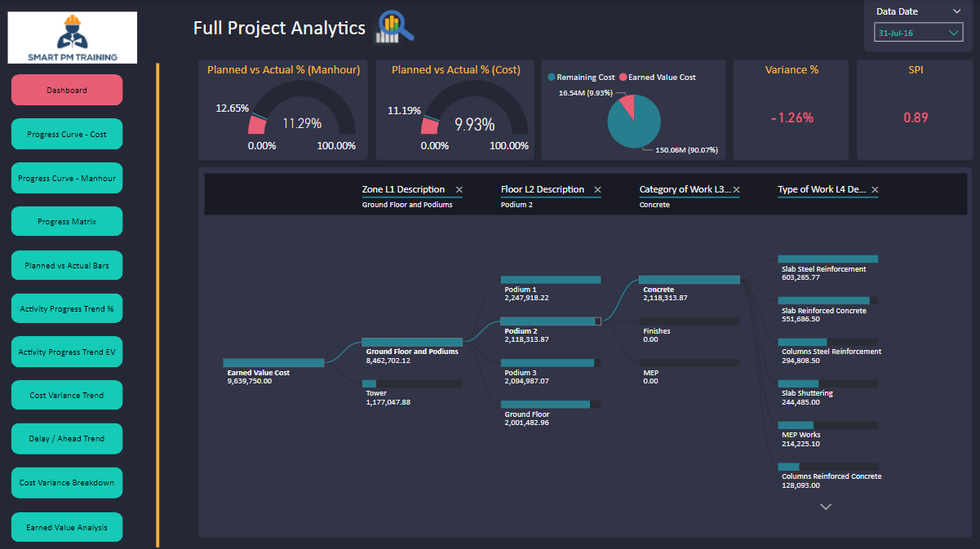Remove the Zone L1 Description filter
The width and height of the screenshot is (980, 549).
click(459, 189)
